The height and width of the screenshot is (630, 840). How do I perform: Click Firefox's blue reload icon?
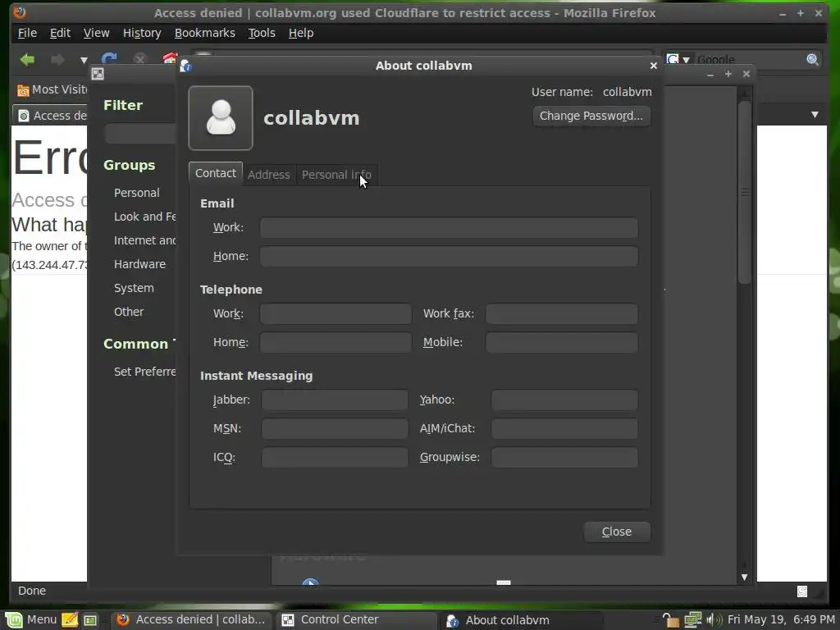coord(109,59)
